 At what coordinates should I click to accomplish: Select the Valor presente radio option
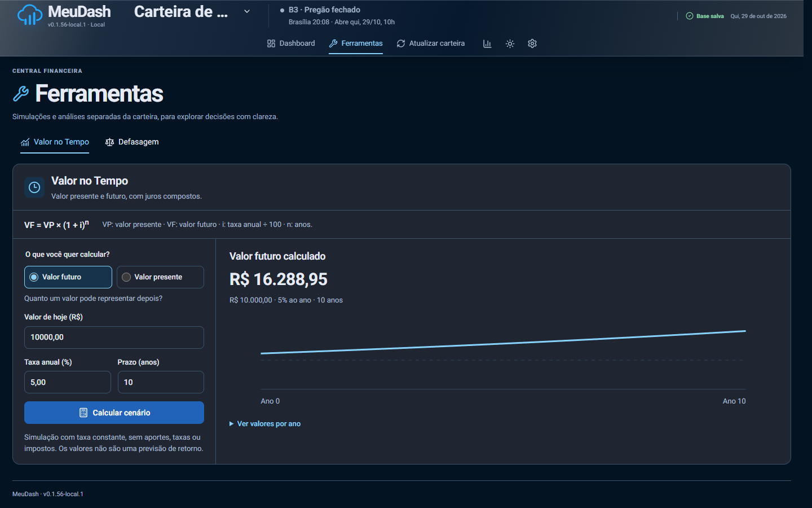tap(160, 277)
